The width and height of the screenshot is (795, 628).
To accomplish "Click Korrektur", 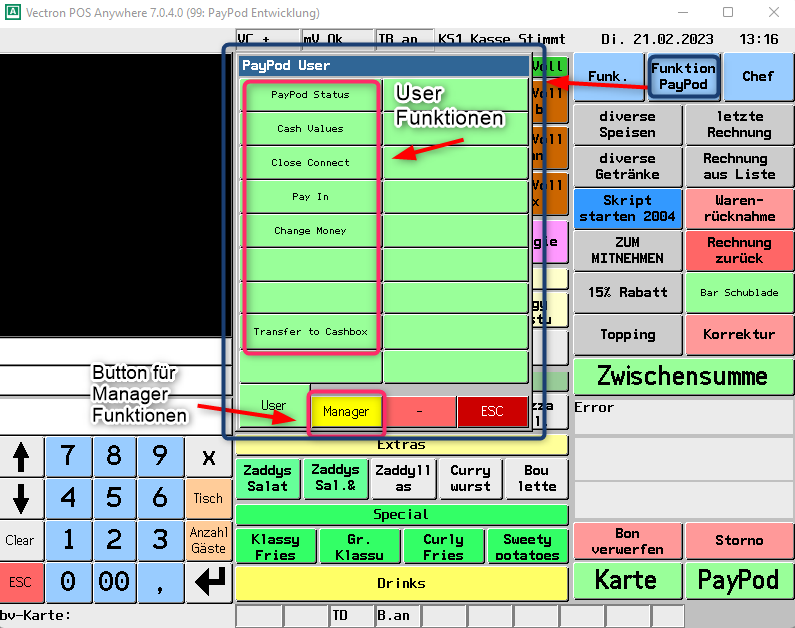I will pyautogui.click(x=739, y=335).
